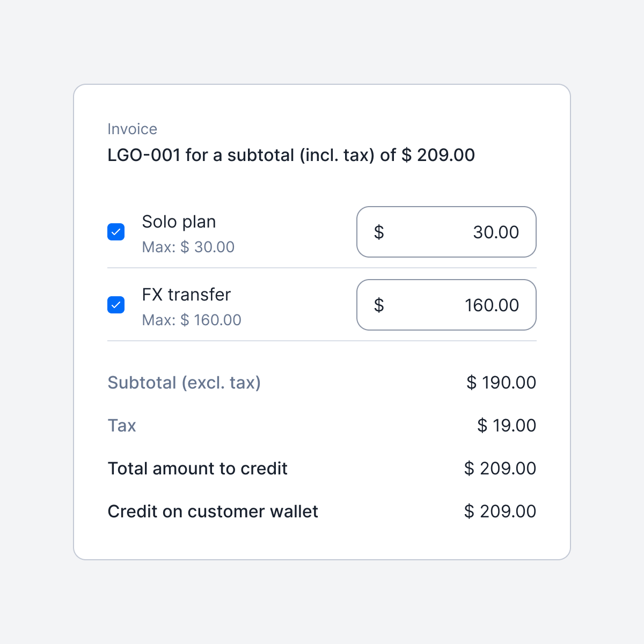Uncheck the FX transfer checkbox
The image size is (644, 644).
[x=116, y=305]
